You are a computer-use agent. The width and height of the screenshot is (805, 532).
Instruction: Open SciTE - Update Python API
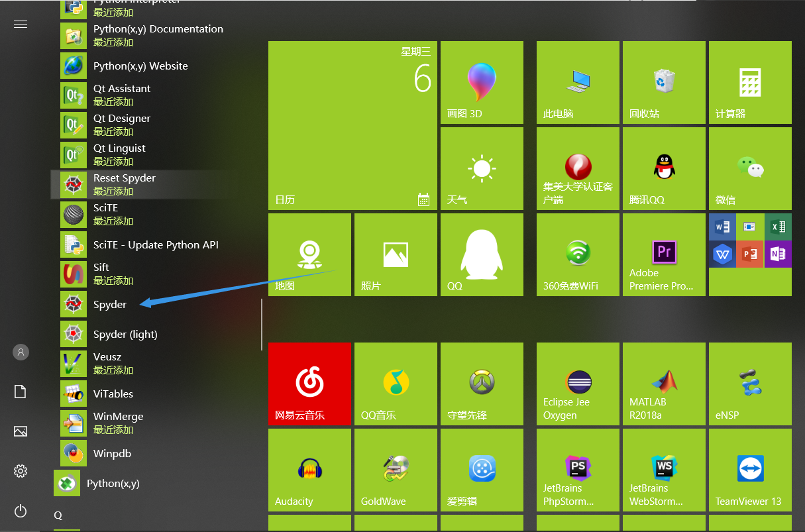(x=154, y=244)
